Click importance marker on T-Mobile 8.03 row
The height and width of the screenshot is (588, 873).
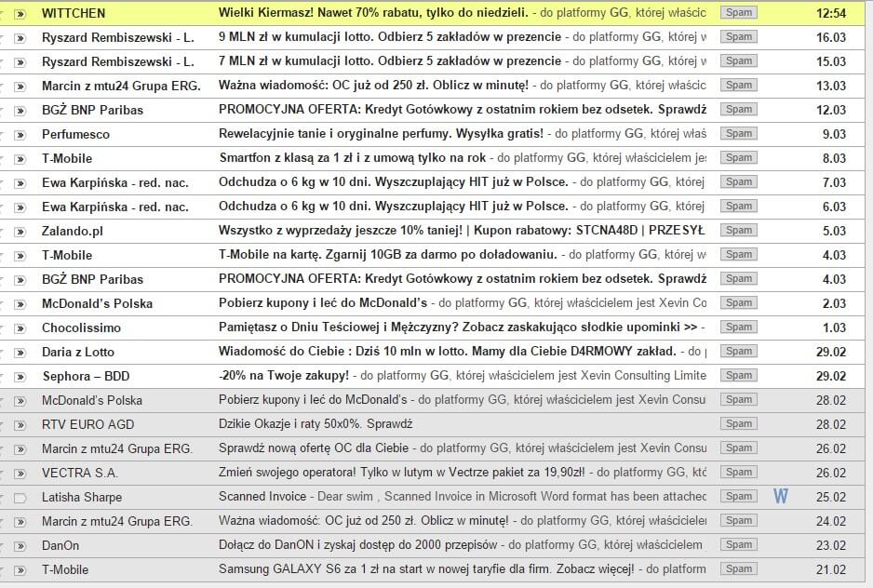point(20,159)
